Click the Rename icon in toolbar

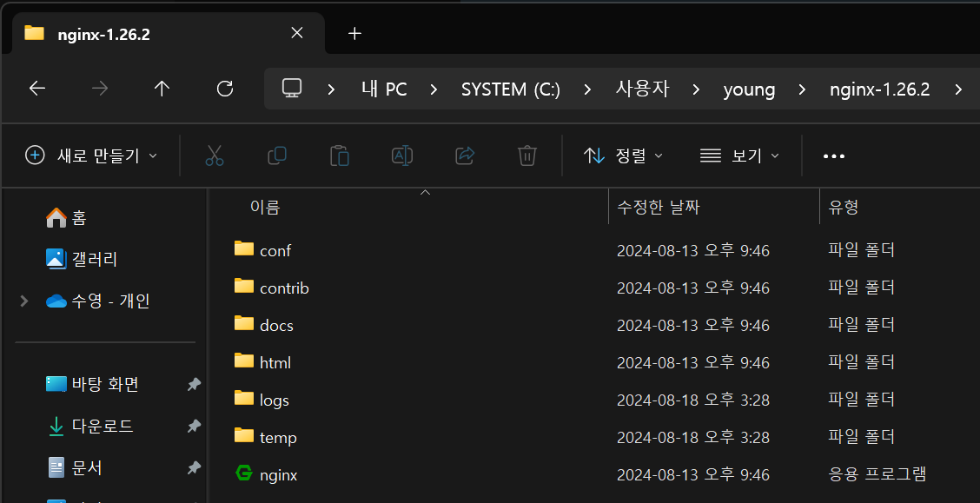coord(402,156)
